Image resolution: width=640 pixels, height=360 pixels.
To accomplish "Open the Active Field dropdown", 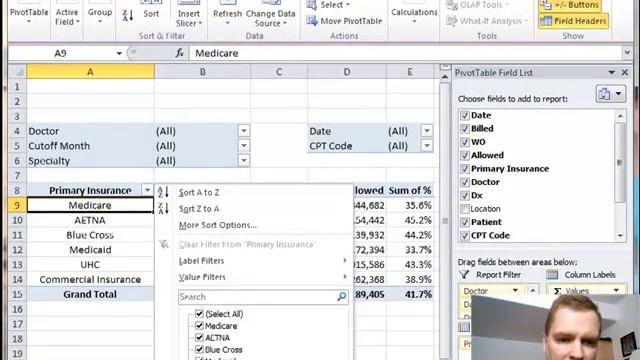I will pos(67,16).
